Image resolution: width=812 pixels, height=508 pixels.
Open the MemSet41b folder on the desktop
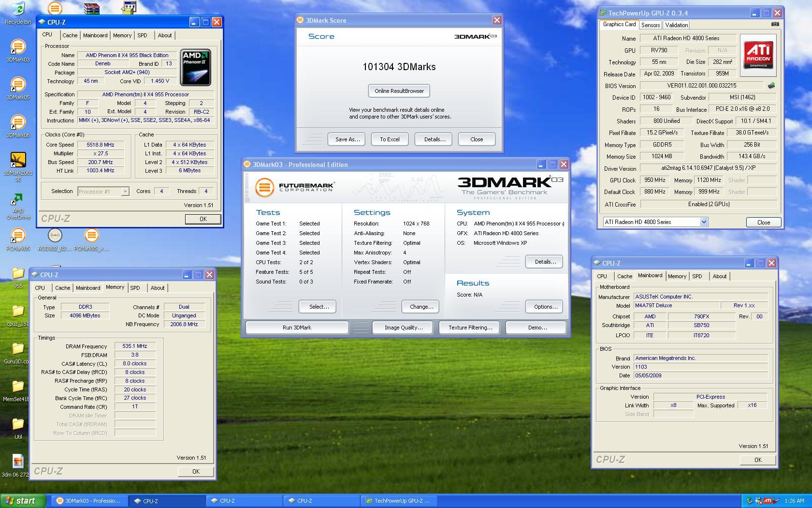coord(17,390)
